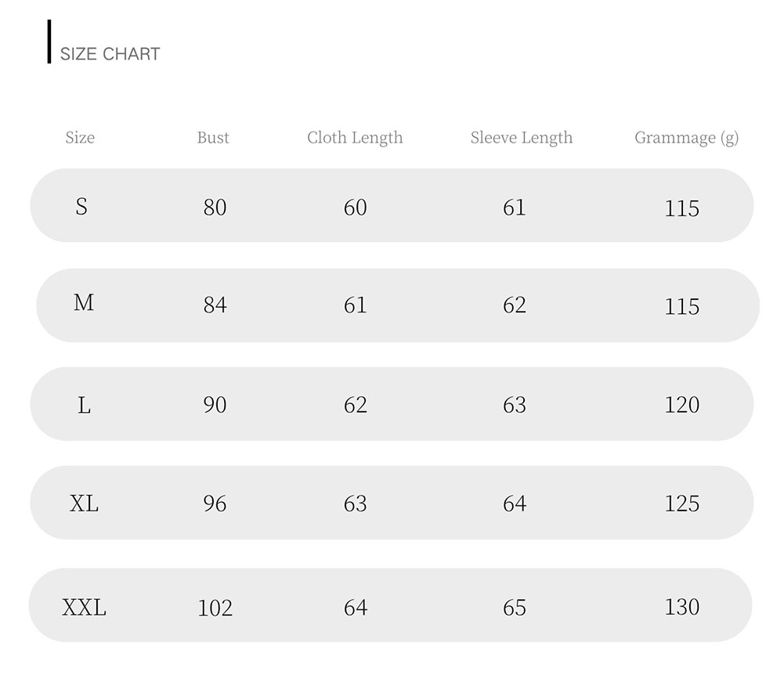Viewport: 784px width, 697px height.
Task: Select the XL size row label
Action: point(84,504)
